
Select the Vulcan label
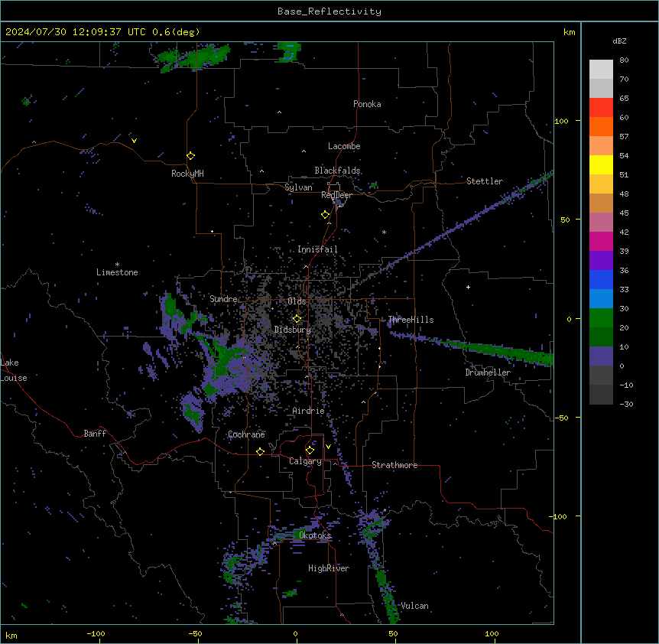(x=415, y=606)
